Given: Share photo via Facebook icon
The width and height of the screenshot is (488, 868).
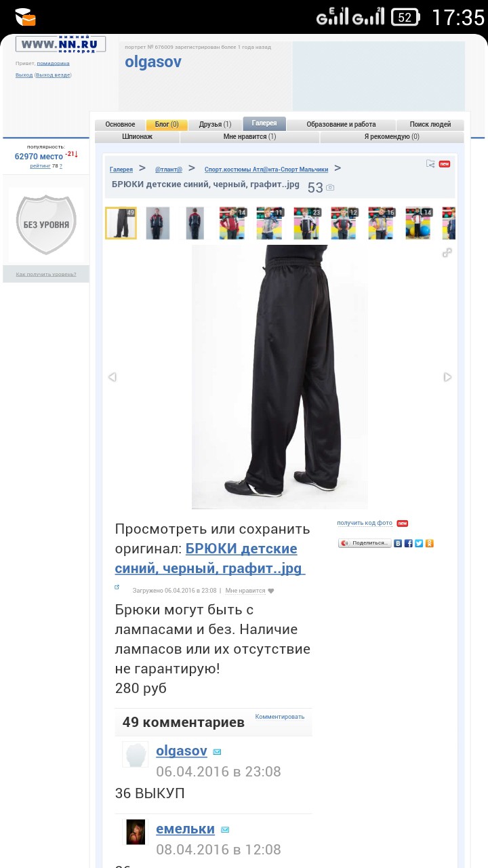Looking at the screenshot, I should click(408, 543).
